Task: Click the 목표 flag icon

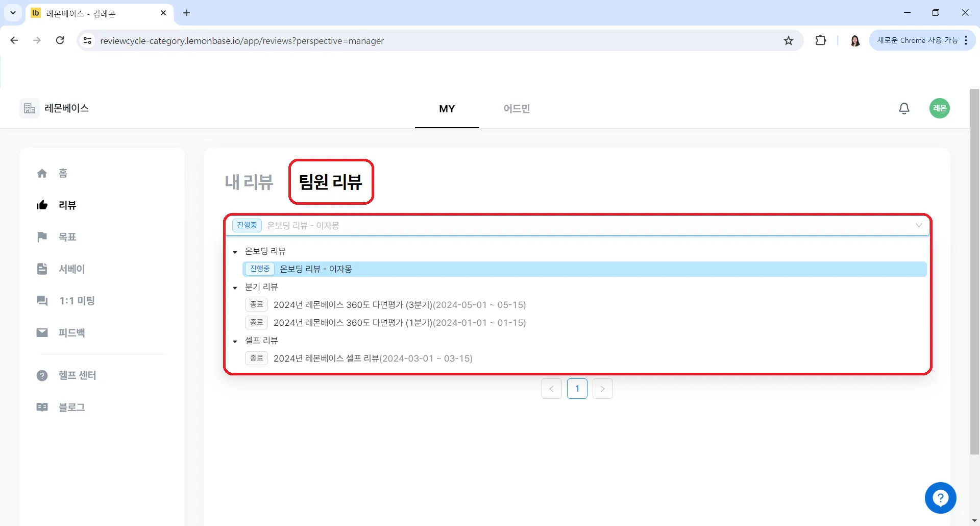Action: click(42, 237)
